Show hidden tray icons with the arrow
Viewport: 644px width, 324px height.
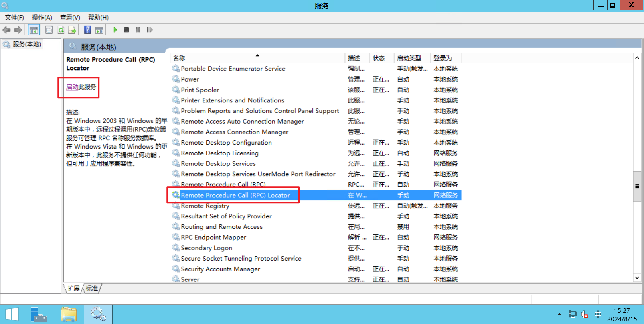click(x=559, y=315)
